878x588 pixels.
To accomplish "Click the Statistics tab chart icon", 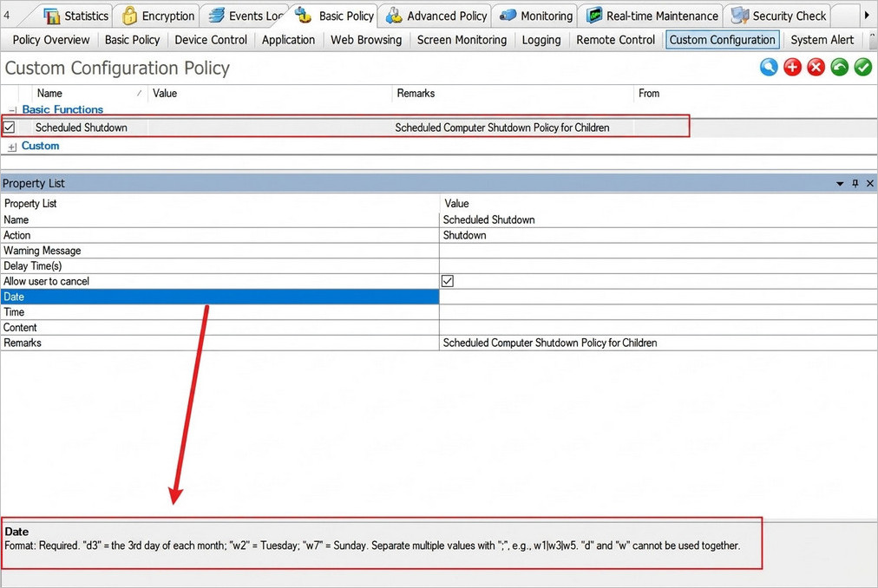I will 51,16.
